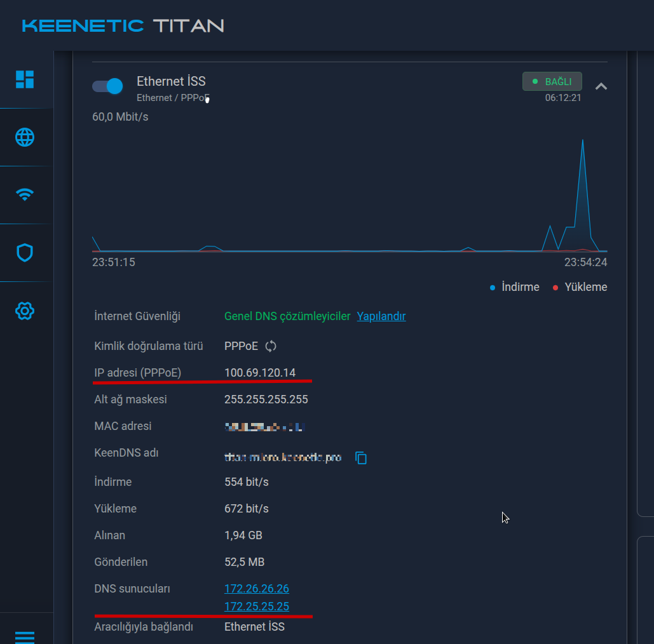Click the IP adresi (PPPoE) label
The height and width of the screenshot is (644, 654).
pyautogui.click(x=138, y=373)
